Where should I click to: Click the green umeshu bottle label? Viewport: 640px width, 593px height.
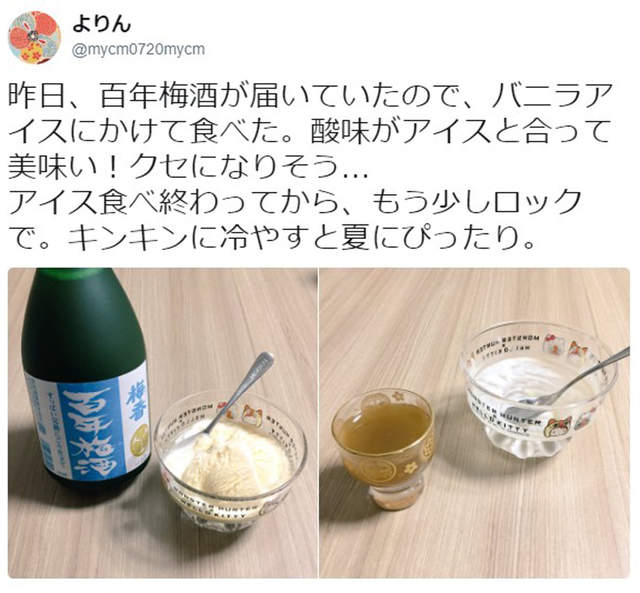tap(87, 422)
